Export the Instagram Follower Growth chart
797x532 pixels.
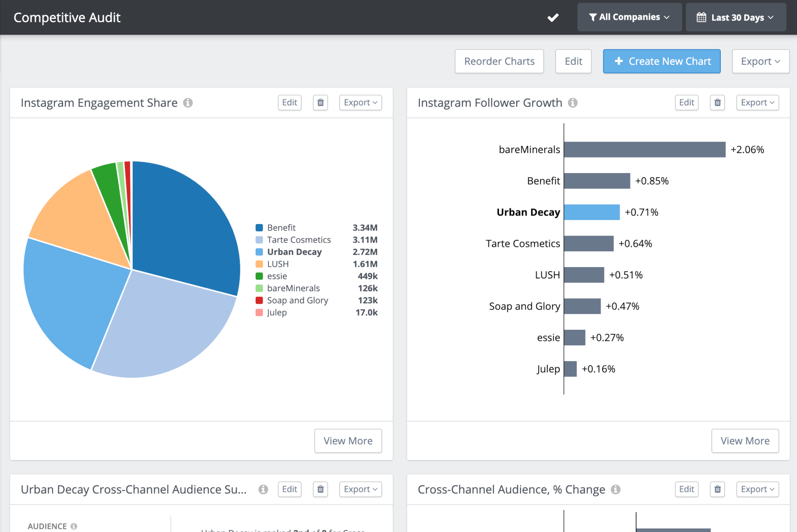pyautogui.click(x=757, y=103)
